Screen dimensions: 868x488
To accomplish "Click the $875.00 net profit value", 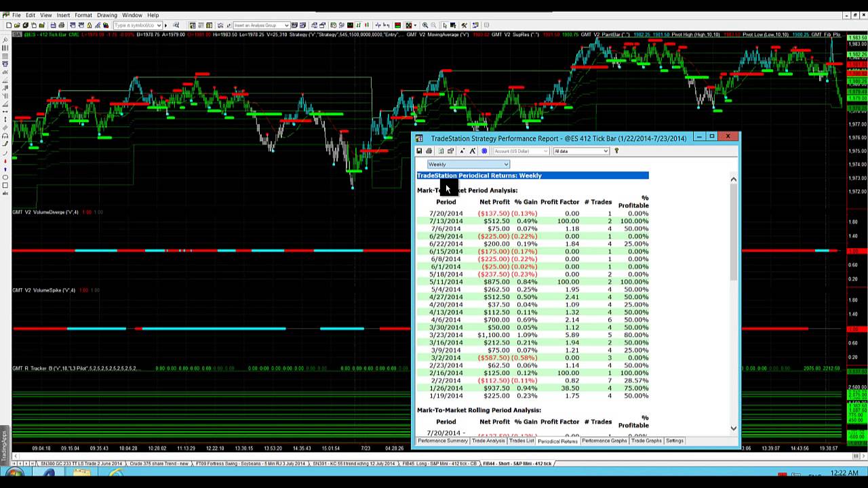I will 496,282.
